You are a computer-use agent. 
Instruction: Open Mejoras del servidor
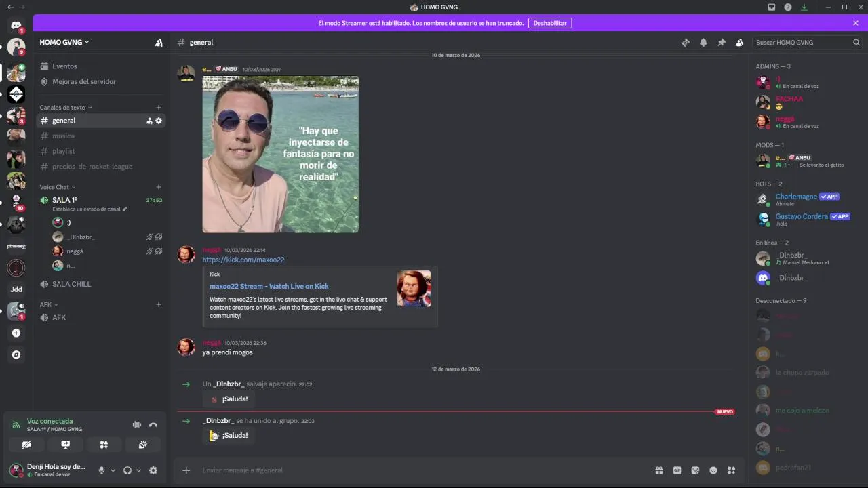[100, 81]
